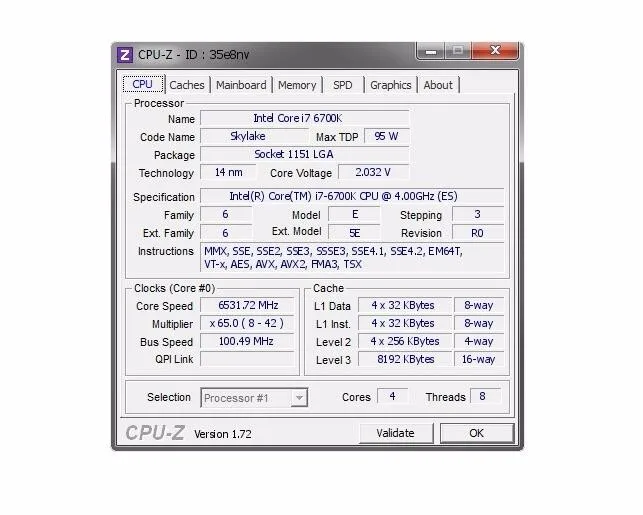Click the multiplier value x 65.0 ( 8 - 42 )
The height and width of the screenshot is (515, 643).
click(x=247, y=323)
